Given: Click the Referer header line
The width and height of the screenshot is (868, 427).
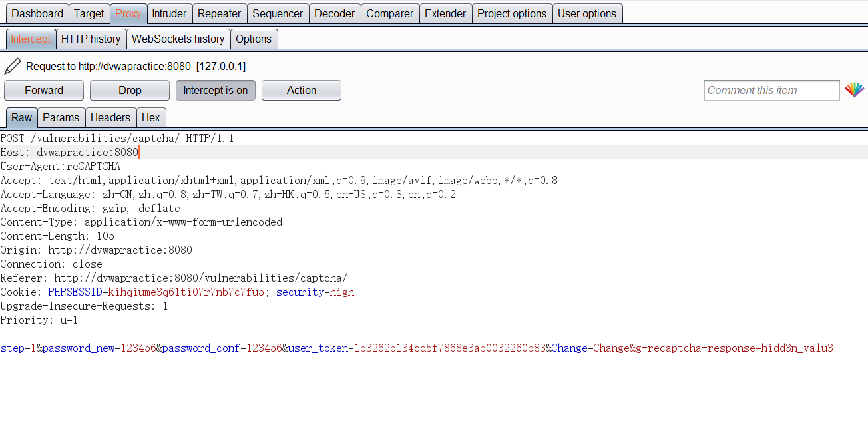Looking at the screenshot, I should pyautogui.click(x=174, y=278).
